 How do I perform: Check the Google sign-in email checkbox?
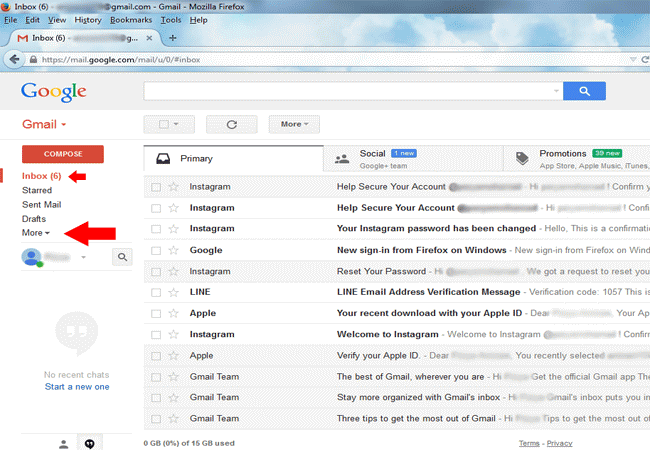[156, 251]
